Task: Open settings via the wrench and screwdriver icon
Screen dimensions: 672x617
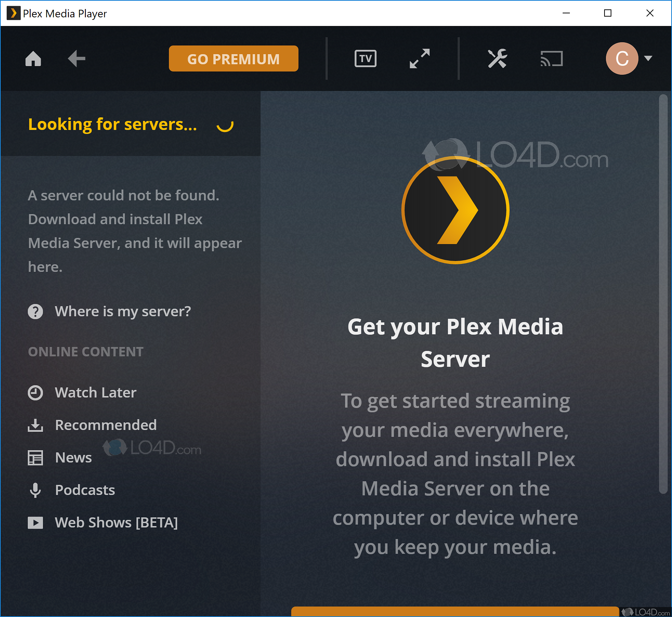Action: 498,58
